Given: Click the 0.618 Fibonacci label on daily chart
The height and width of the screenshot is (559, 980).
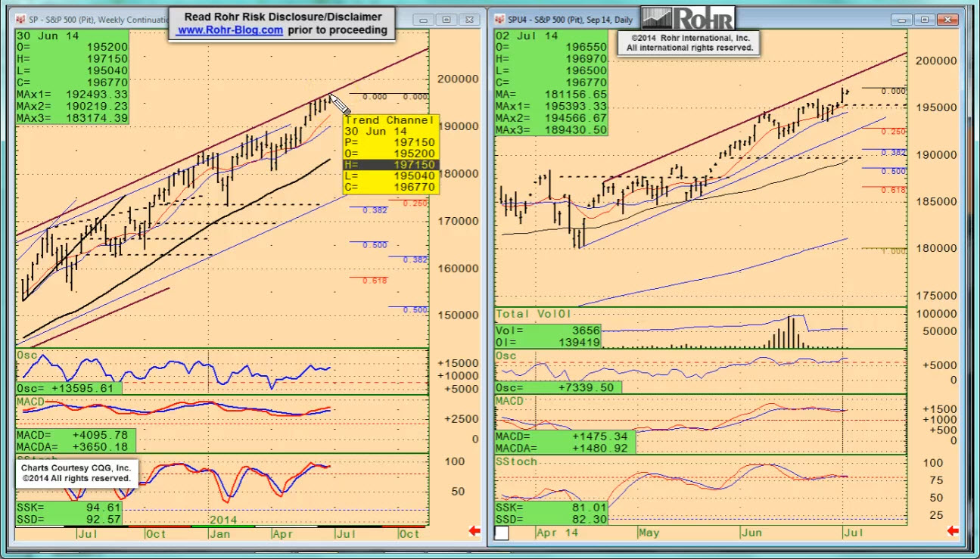Looking at the screenshot, I should coord(894,190).
